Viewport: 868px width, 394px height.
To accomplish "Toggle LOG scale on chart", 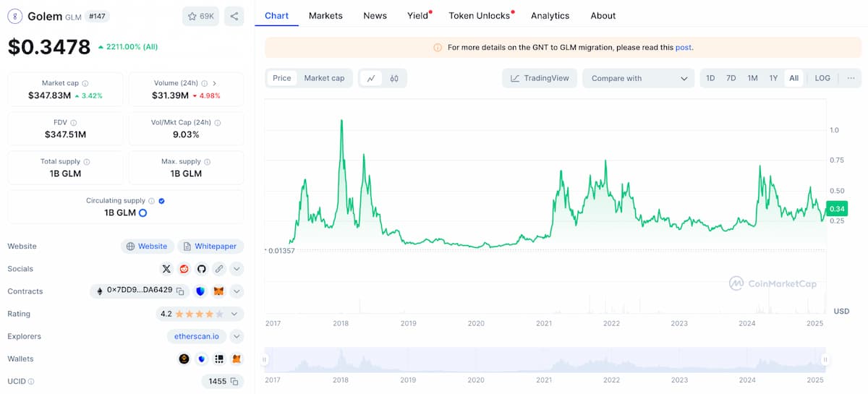I will (x=822, y=78).
